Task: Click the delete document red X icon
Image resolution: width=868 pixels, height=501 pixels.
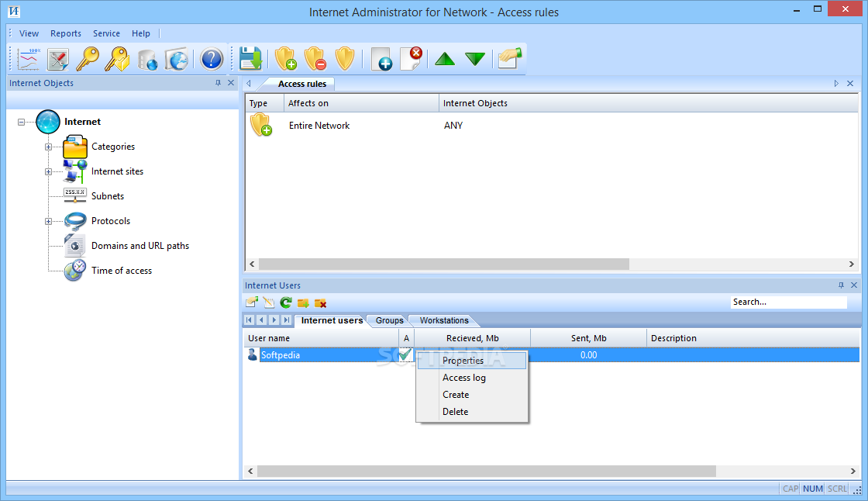Action: pos(412,59)
